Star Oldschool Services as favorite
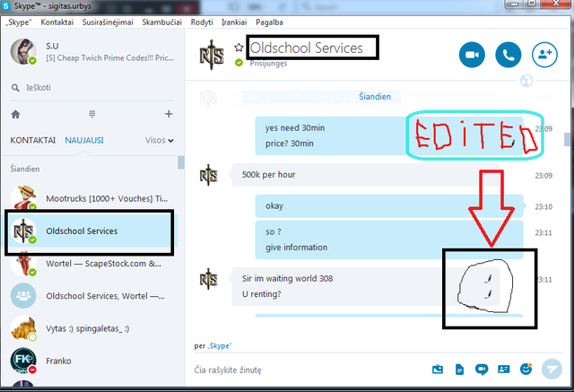Image resolution: width=574 pixels, height=392 pixels. click(239, 48)
